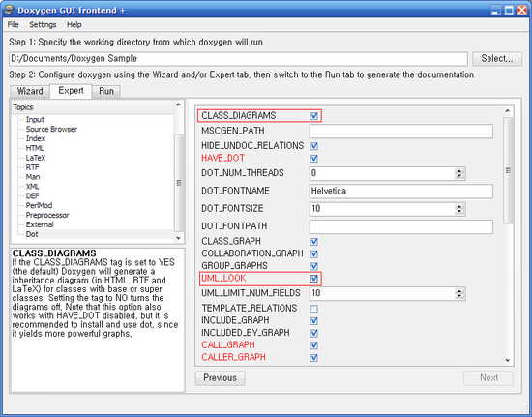Switch to the Run tab
Screen dimensions: 532x417
tap(106, 91)
